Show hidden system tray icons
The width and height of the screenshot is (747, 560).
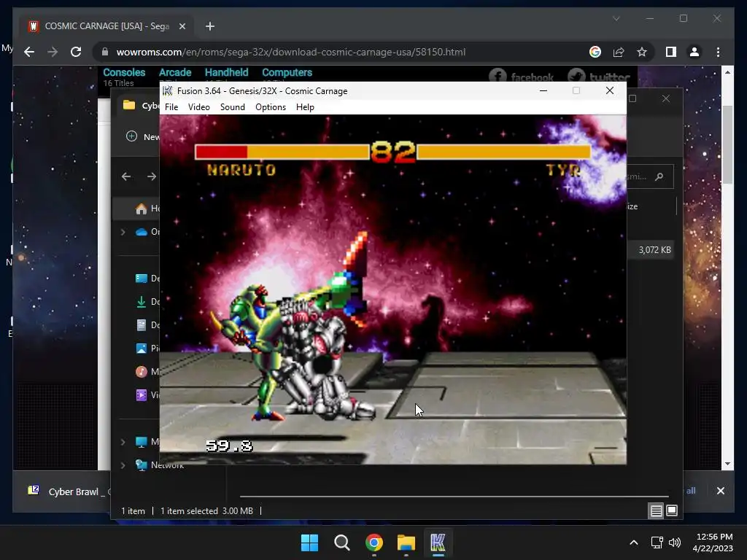634,542
